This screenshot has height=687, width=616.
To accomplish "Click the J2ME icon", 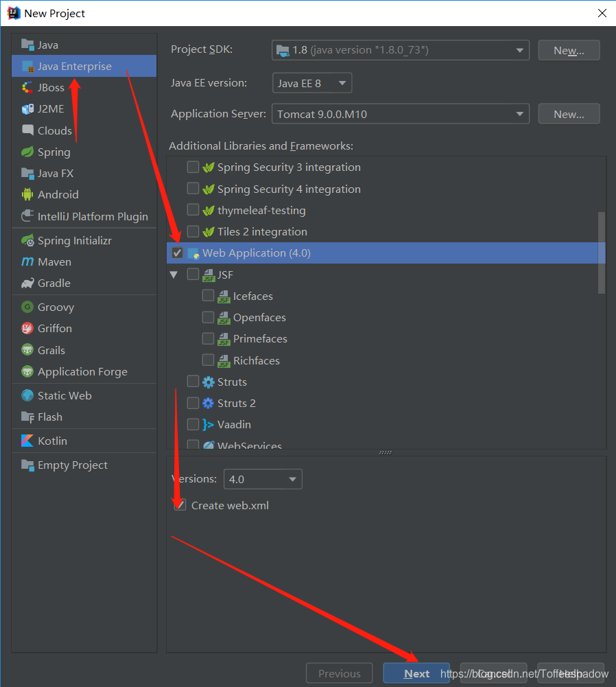I will [27, 108].
